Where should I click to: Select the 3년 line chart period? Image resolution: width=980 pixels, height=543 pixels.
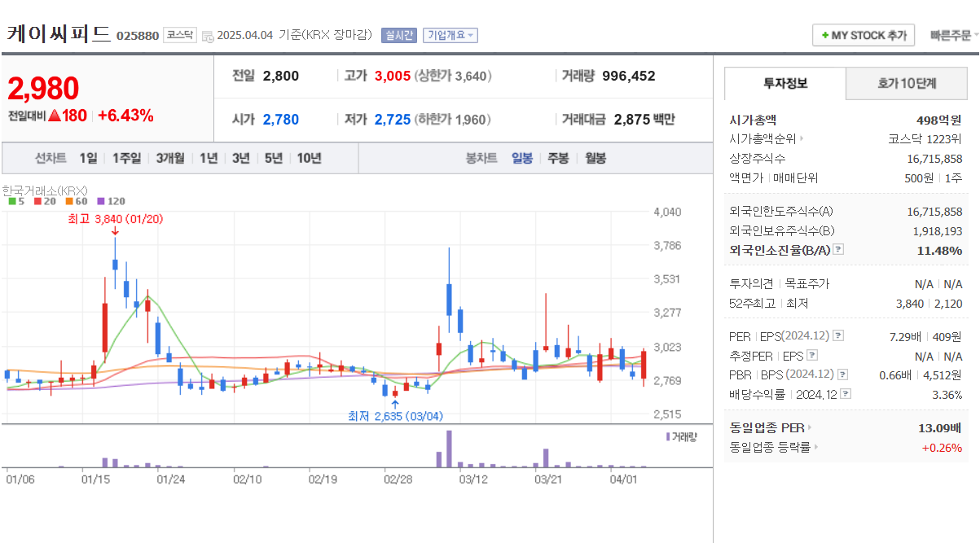coord(240,158)
